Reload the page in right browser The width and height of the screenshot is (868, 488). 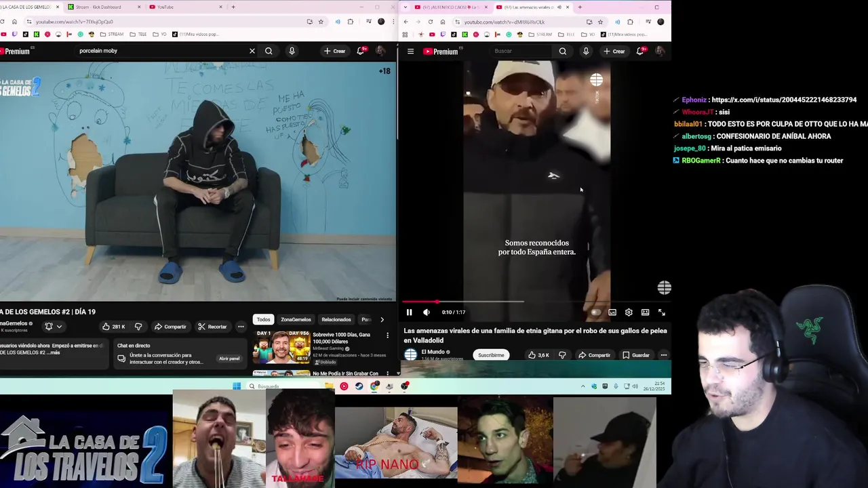coord(430,22)
